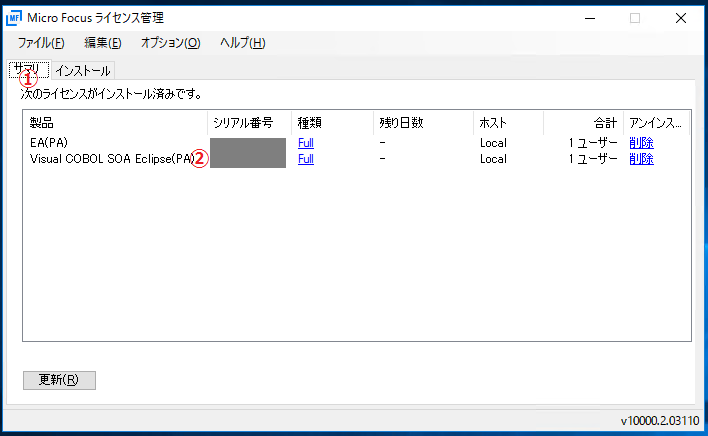Click 削除 link for EA(PA) license
This screenshot has width=708, height=436.
[x=641, y=143]
